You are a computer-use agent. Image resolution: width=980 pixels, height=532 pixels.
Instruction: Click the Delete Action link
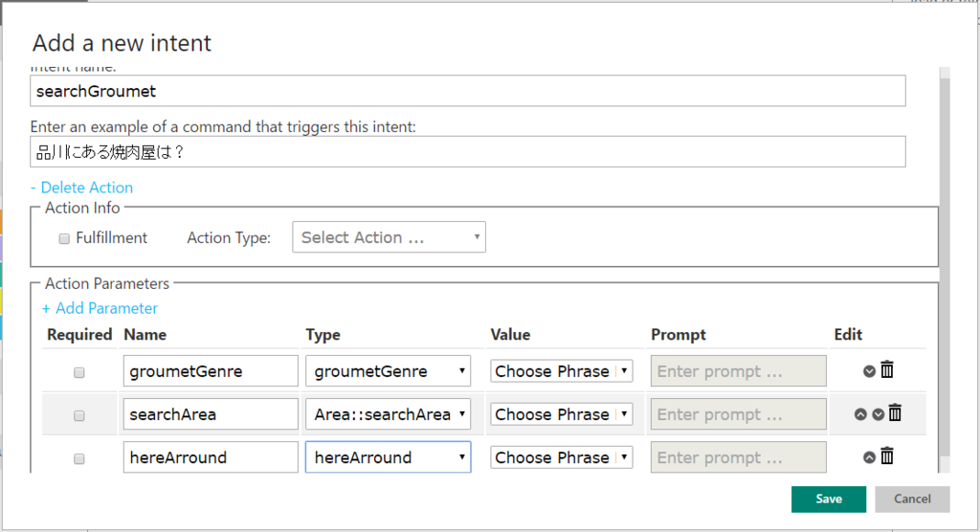[x=81, y=188]
